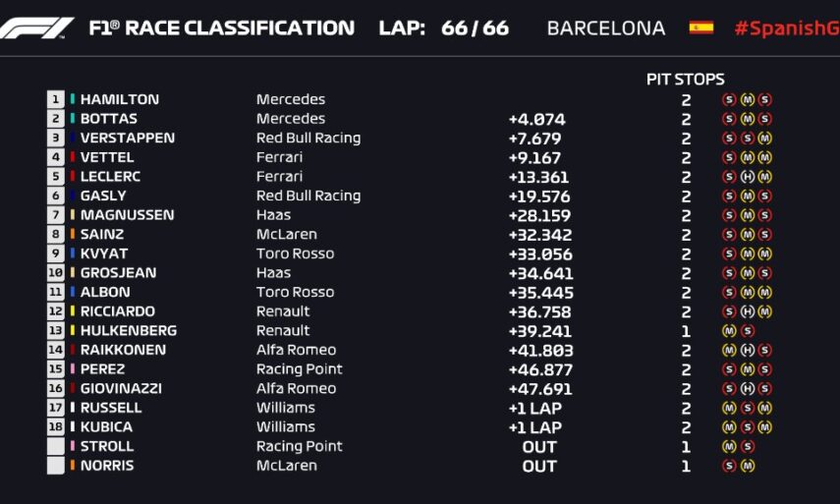Select the PIT STOPS column header
This screenshot has height=504, width=840.
click(685, 79)
